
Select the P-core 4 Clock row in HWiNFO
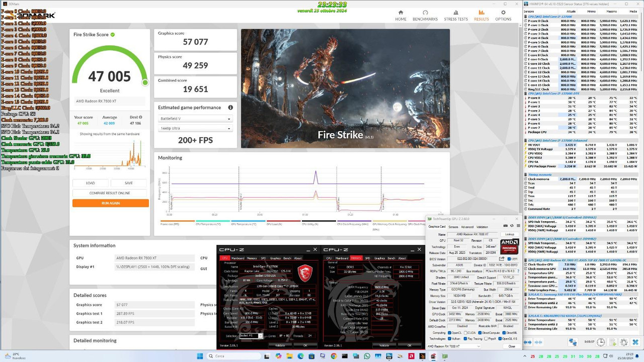tap(582, 38)
